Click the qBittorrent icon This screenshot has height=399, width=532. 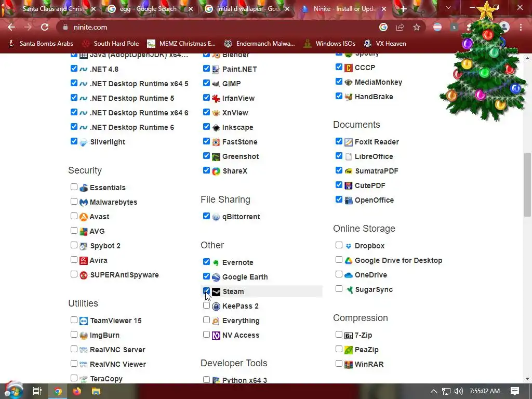coord(216,217)
